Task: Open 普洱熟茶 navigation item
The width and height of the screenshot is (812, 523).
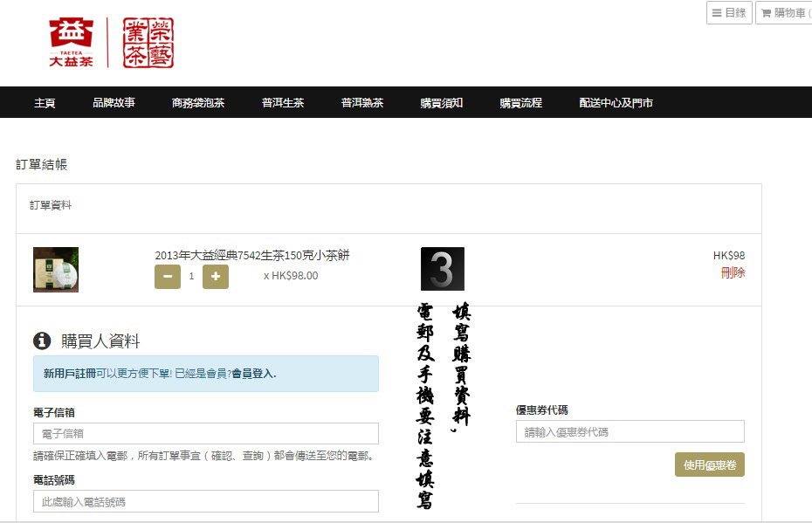Action: pos(362,102)
